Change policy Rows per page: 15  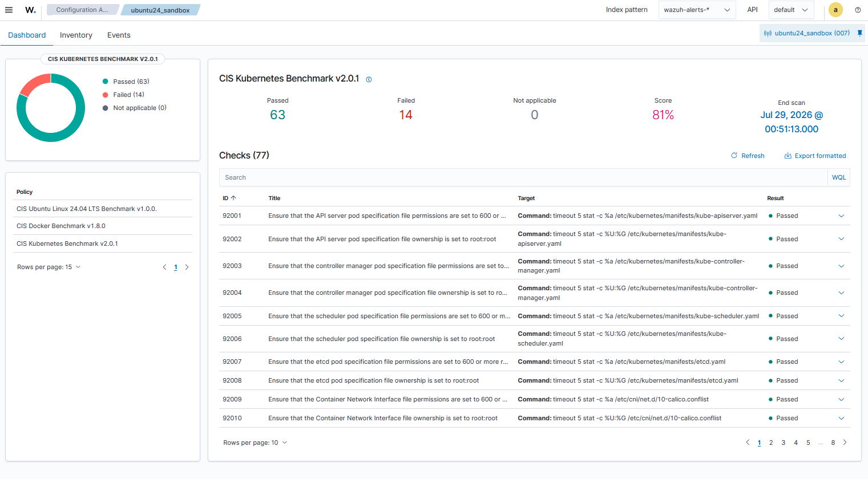49,267
